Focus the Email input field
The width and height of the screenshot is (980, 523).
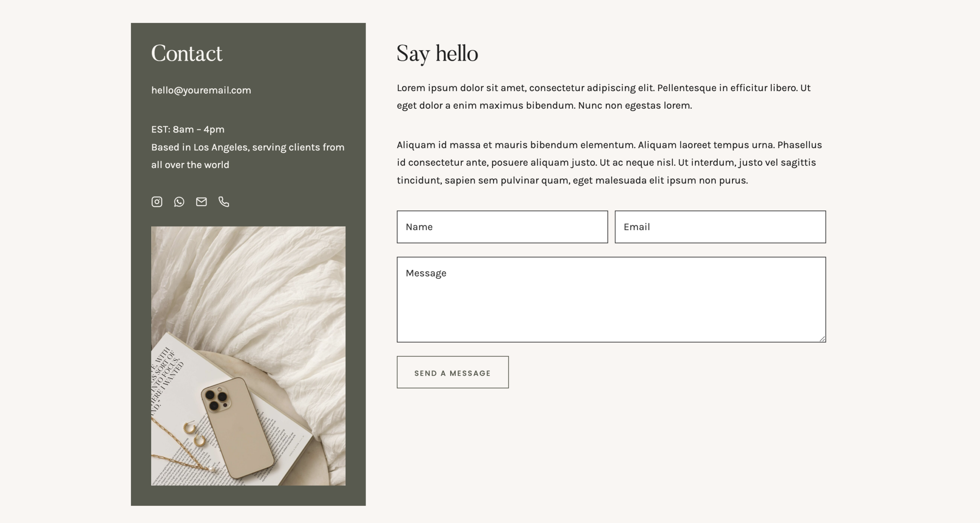pos(720,227)
